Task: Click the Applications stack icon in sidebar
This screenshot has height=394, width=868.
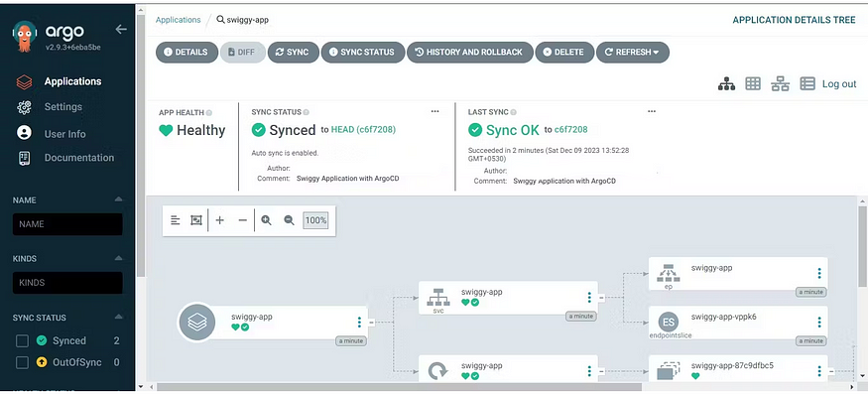Action: 25,82
